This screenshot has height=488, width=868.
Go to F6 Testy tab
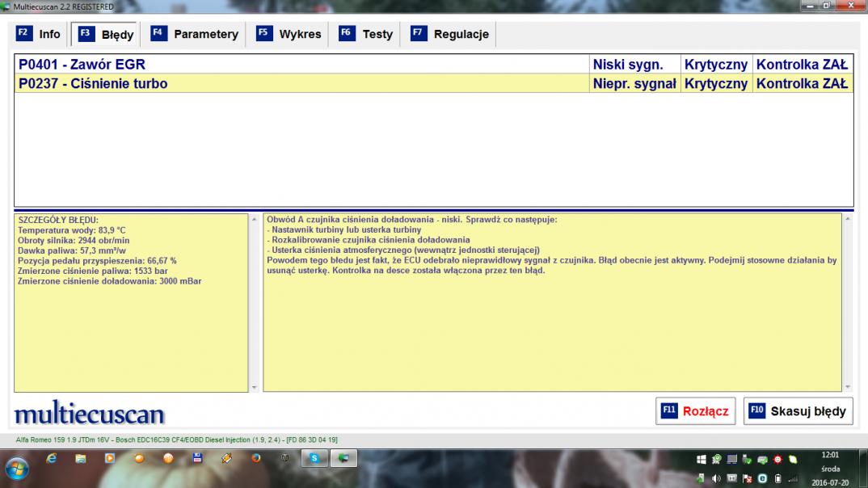pos(365,34)
